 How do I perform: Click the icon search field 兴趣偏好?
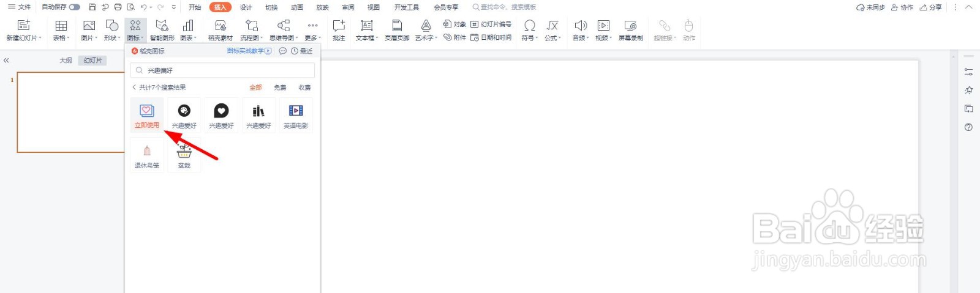tap(222, 70)
